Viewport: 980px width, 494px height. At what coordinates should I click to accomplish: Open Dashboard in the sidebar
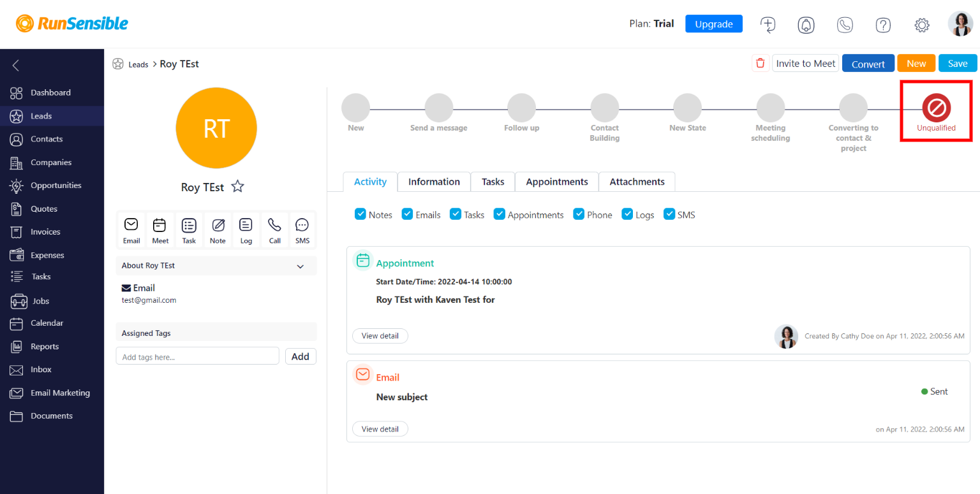click(x=52, y=92)
